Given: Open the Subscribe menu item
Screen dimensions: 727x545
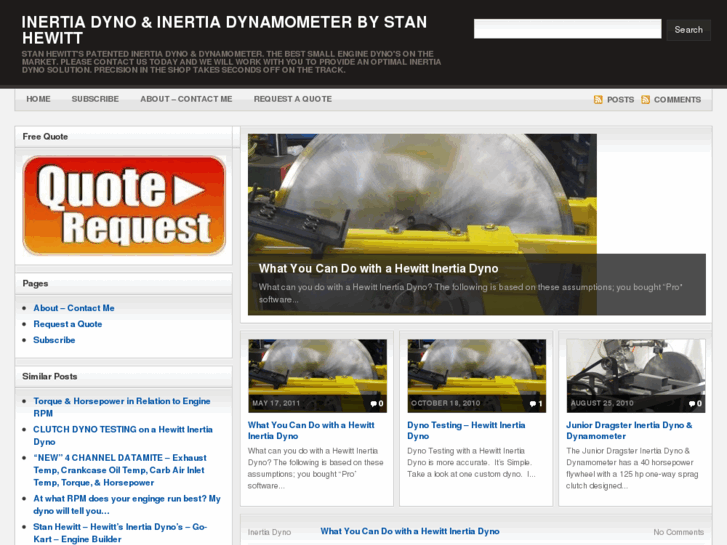Looking at the screenshot, I should coord(95,99).
